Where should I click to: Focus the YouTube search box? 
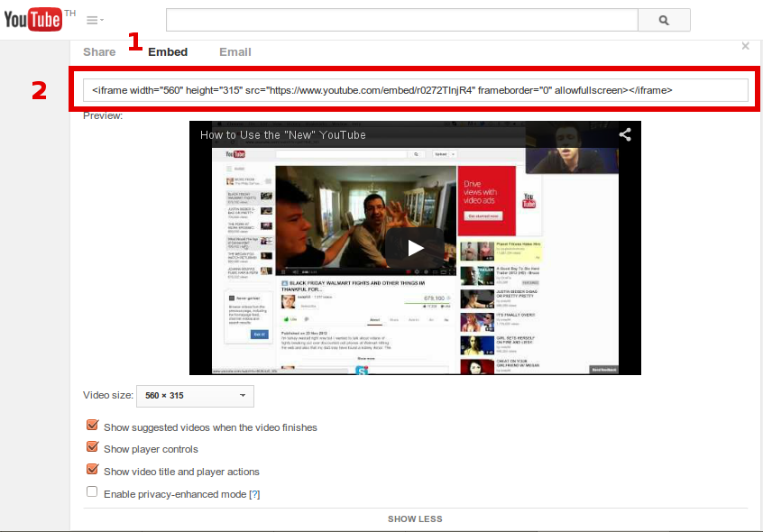point(402,20)
